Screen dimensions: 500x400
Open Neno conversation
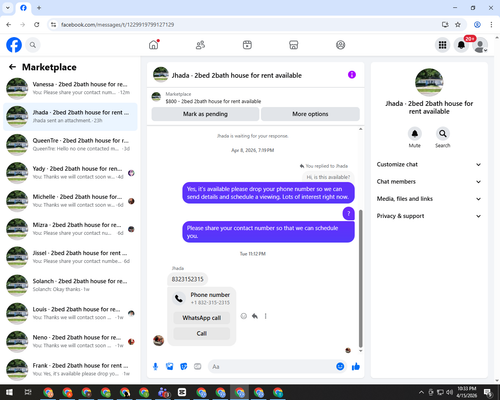pyautogui.click(x=70, y=341)
